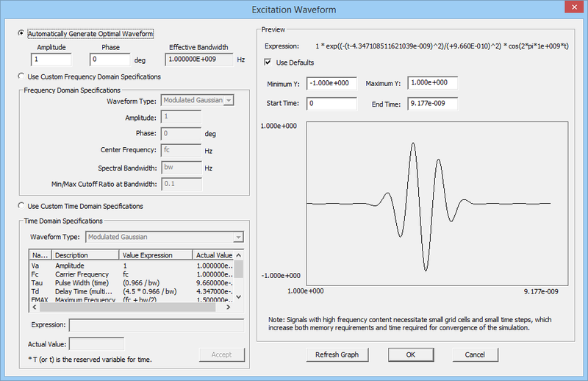Select Automatically Generate Optimal Waveform radio button
This screenshot has height=381, width=588.
[21, 33]
